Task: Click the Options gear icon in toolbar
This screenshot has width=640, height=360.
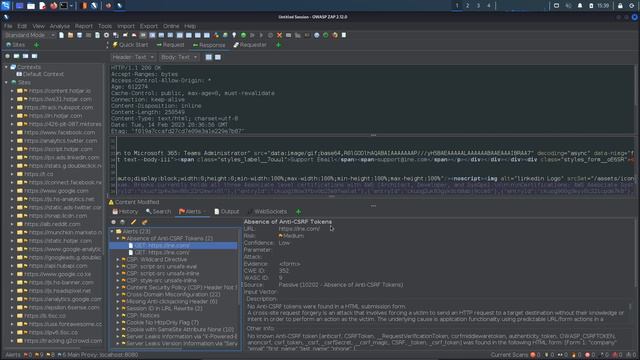Action: [x=107, y=35]
